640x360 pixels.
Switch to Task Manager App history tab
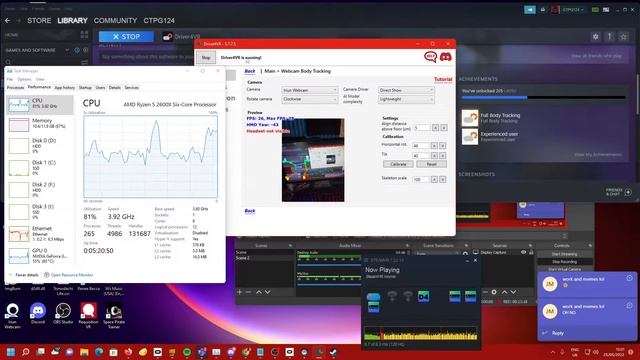[x=64, y=87]
